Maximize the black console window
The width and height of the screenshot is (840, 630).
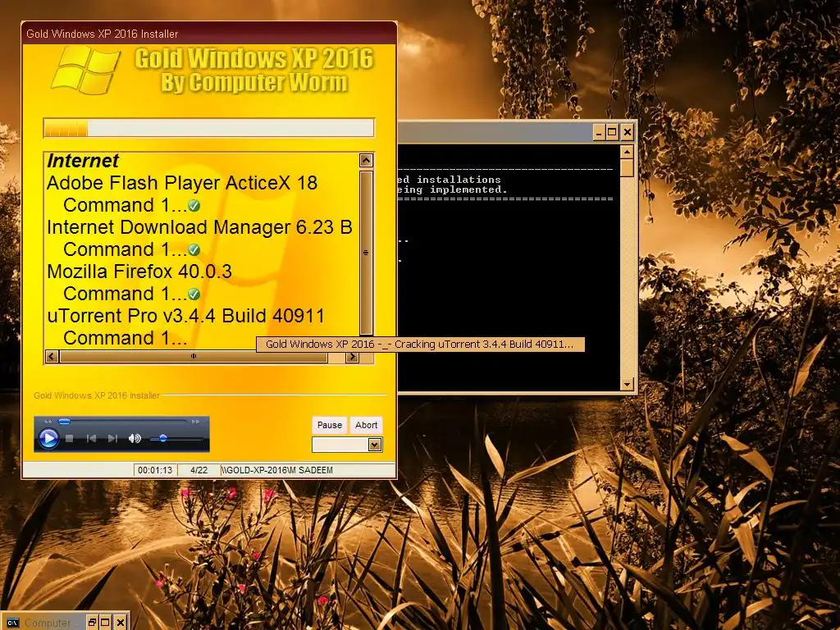click(x=612, y=132)
